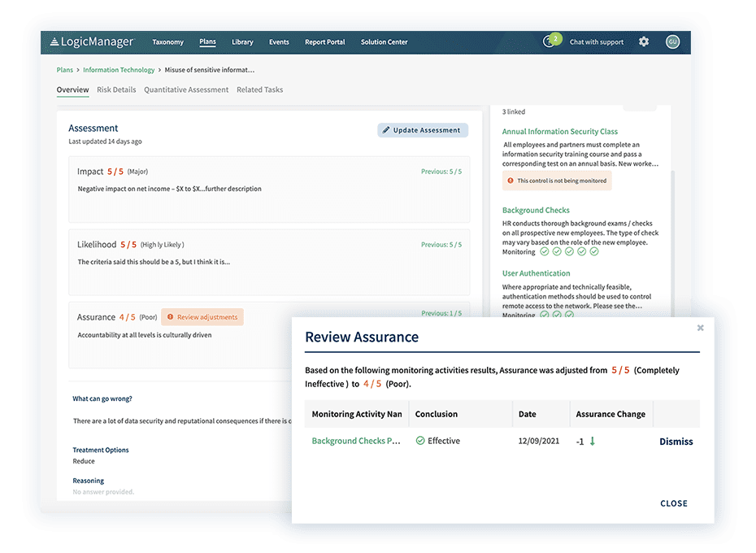756x553 pixels.
Task: Click the green Effective checkmark icon
Action: (x=420, y=441)
